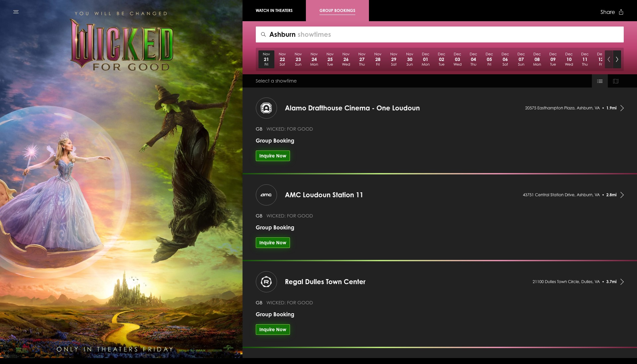Screen dimensions: 637x364
Task: Click the Share label
Action: 607,12
